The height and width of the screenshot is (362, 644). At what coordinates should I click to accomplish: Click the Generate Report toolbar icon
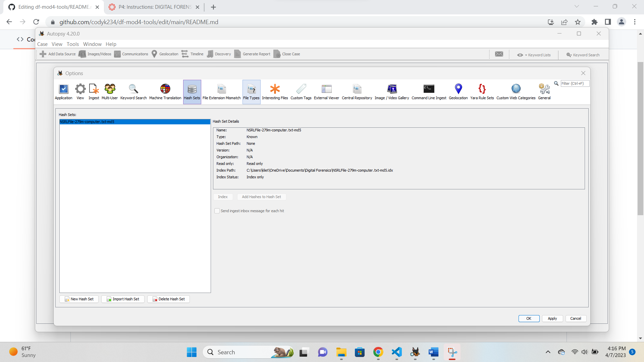[252, 54]
